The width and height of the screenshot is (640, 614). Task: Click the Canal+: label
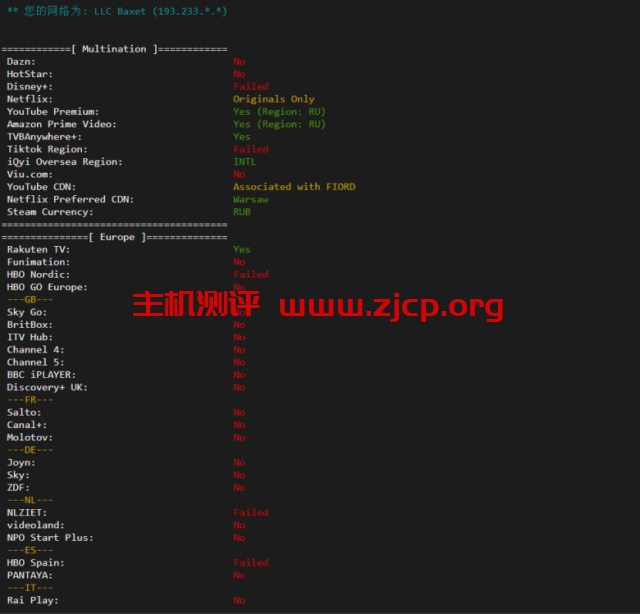[x=27, y=425]
